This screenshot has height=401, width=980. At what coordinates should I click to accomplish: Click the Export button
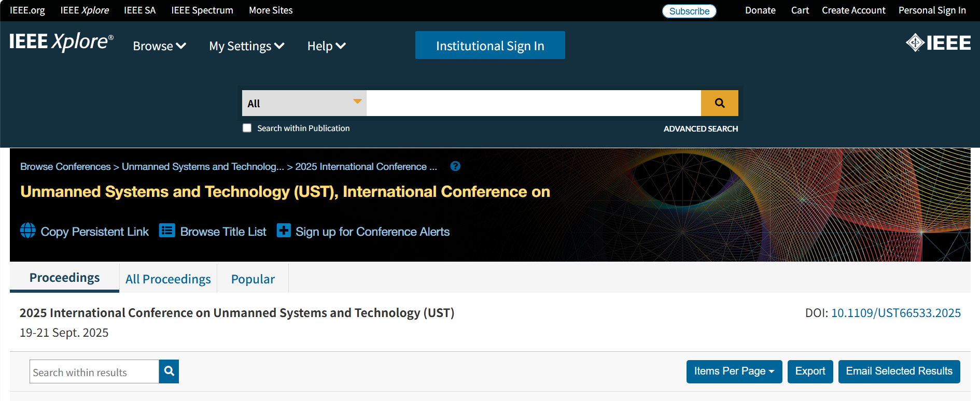click(810, 371)
